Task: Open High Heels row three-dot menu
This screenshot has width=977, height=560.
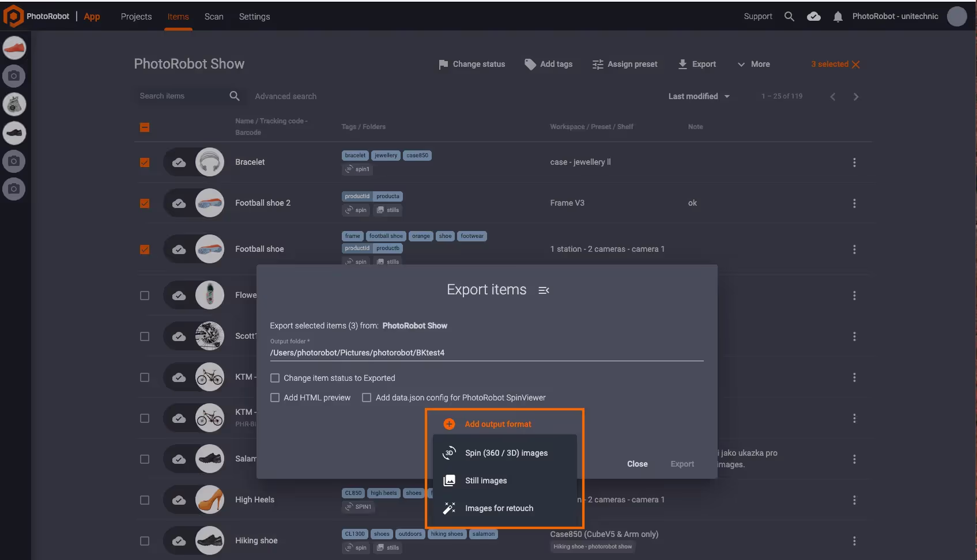Action: pos(854,500)
